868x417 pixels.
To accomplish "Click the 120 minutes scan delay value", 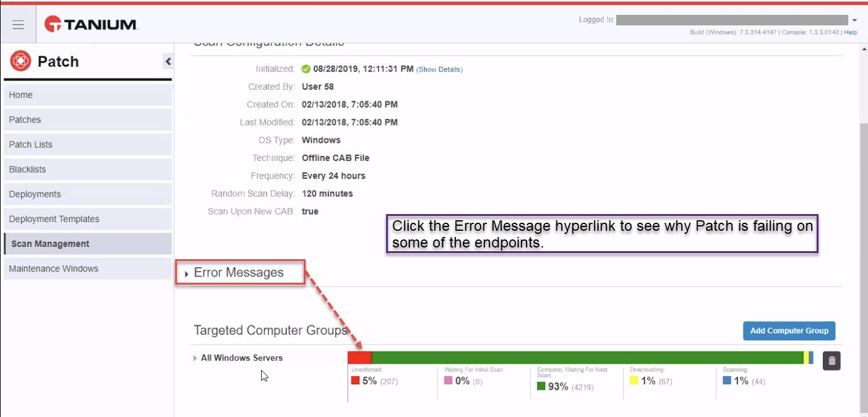I will 327,194.
